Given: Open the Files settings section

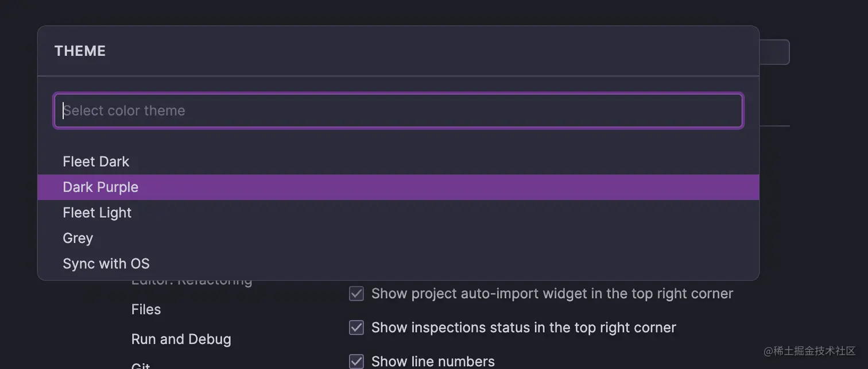Looking at the screenshot, I should (146, 309).
